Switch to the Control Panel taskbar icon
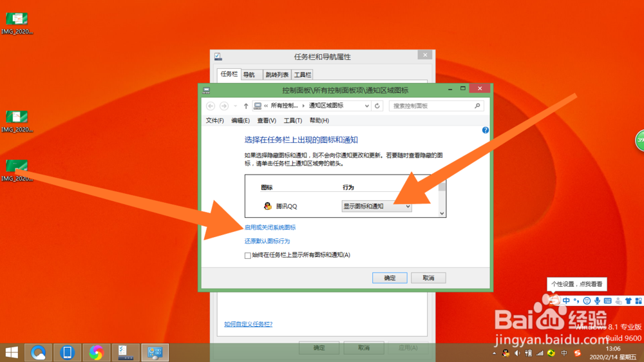644x362 pixels. [x=155, y=352]
